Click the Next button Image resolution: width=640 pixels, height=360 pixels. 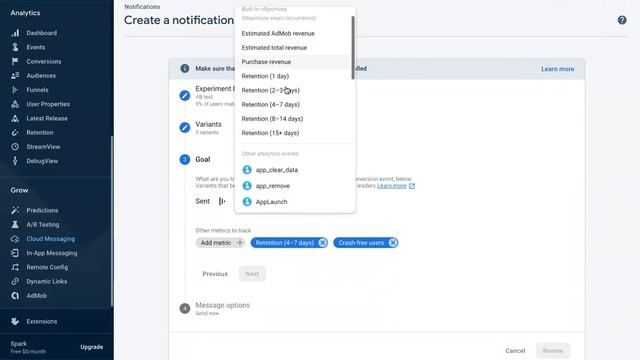click(x=252, y=274)
